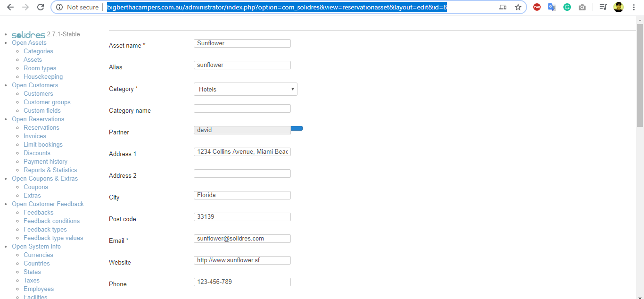Open the Coupons link

coord(36,187)
